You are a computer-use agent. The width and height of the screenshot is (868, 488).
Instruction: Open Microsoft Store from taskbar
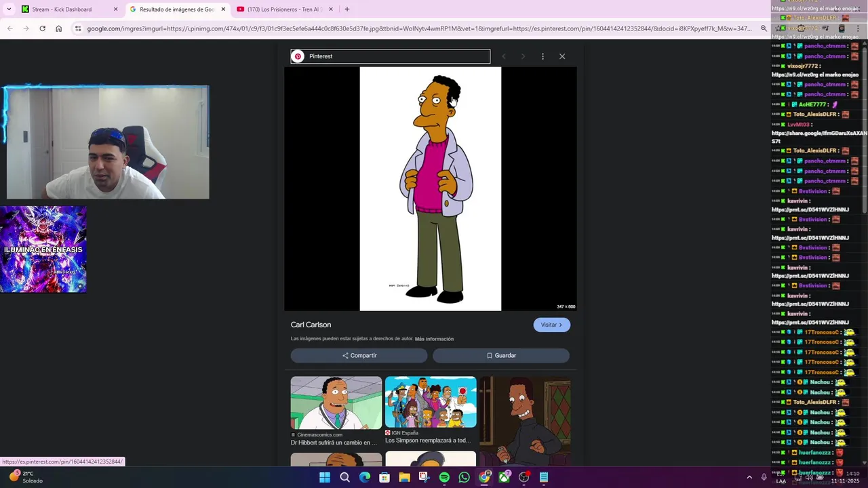[384, 477]
